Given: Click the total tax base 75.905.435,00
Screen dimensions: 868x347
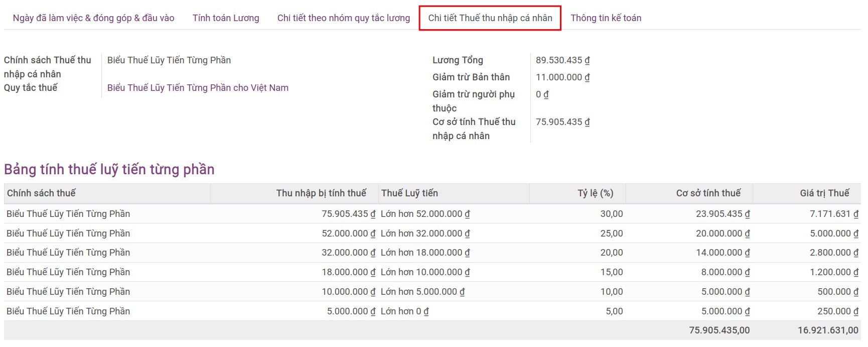Looking at the screenshot, I should pyautogui.click(x=719, y=330).
